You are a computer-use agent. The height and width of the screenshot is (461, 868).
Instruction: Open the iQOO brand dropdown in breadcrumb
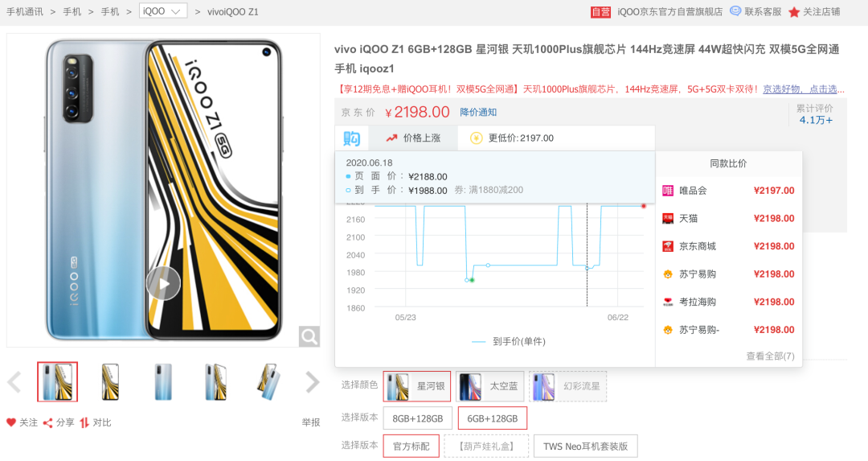point(162,11)
